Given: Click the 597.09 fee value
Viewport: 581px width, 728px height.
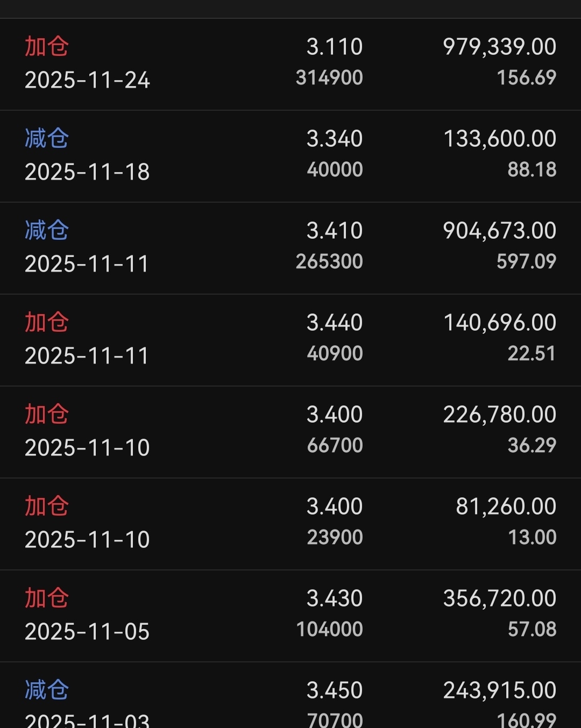Looking at the screenshot, I should [526, 261].
